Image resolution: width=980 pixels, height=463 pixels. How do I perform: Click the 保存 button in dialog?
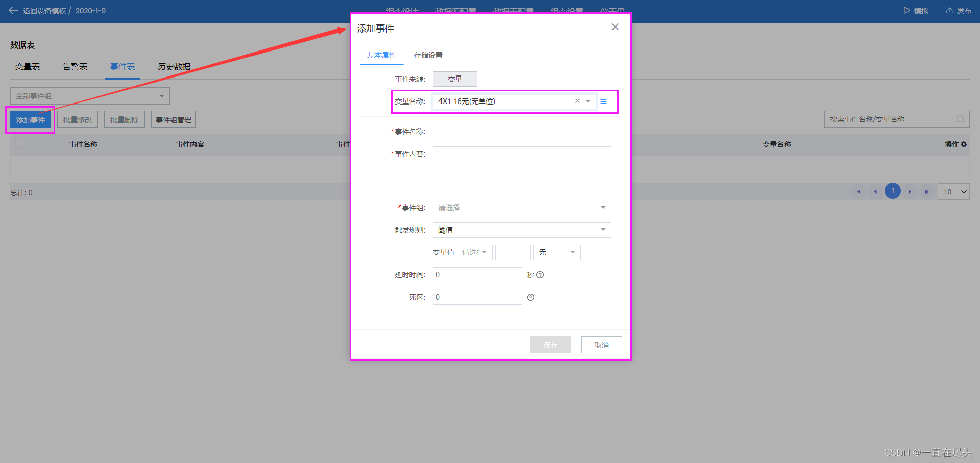pyautogui.click(x=551, y=345)
